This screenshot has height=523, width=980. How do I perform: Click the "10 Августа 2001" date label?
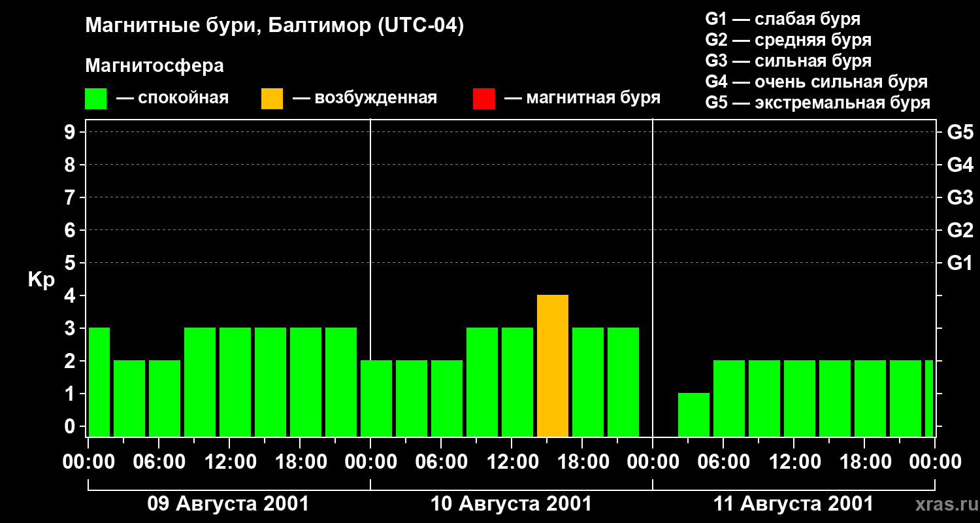[x=511, y=504]
